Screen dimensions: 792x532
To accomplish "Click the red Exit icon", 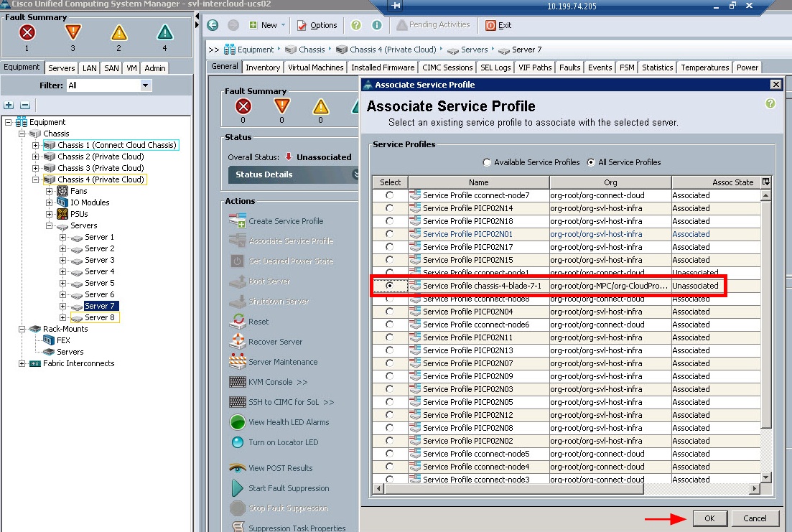I will pyautogui.click(x=490, y=24).
